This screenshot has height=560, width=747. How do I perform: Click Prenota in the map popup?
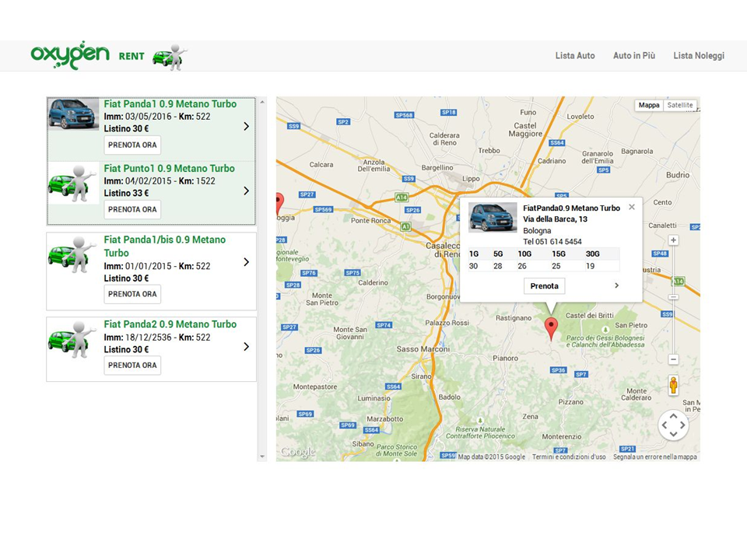click(544, 286)
